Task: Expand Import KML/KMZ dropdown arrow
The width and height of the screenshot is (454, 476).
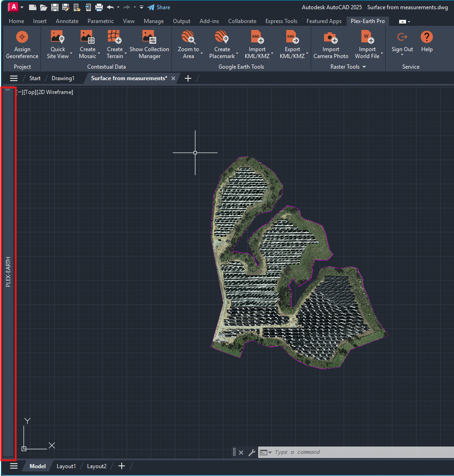Action: click(x=272, y=53)
